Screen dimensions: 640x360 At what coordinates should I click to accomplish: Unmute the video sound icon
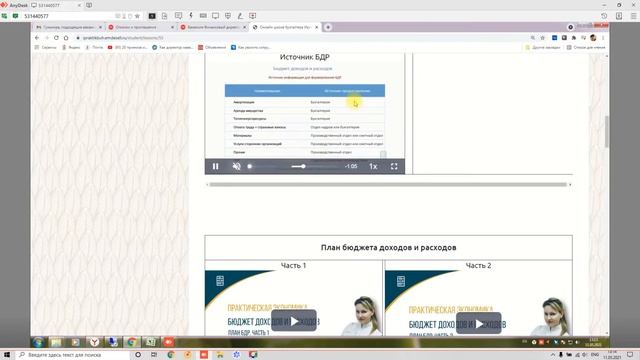point(236,166)
